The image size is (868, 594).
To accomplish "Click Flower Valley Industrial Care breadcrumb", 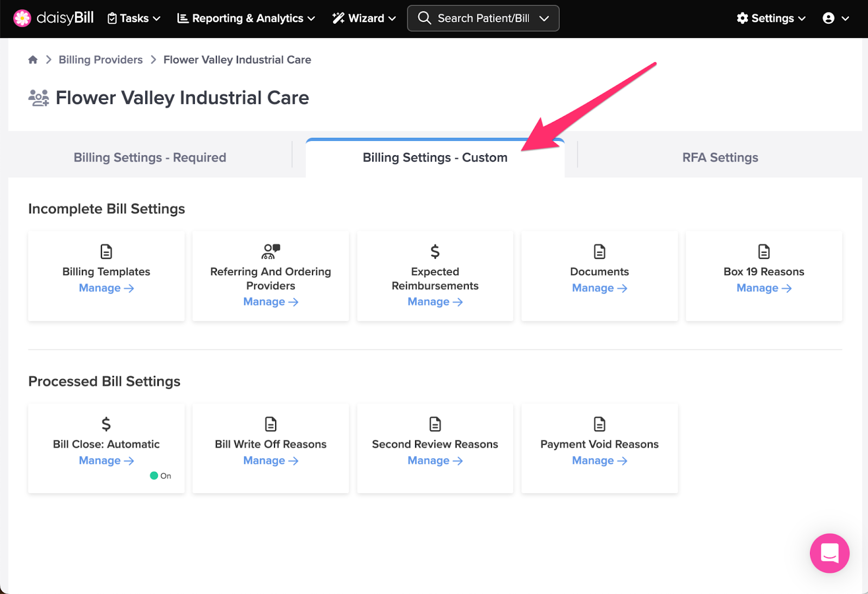I will (x=237, y=60).
